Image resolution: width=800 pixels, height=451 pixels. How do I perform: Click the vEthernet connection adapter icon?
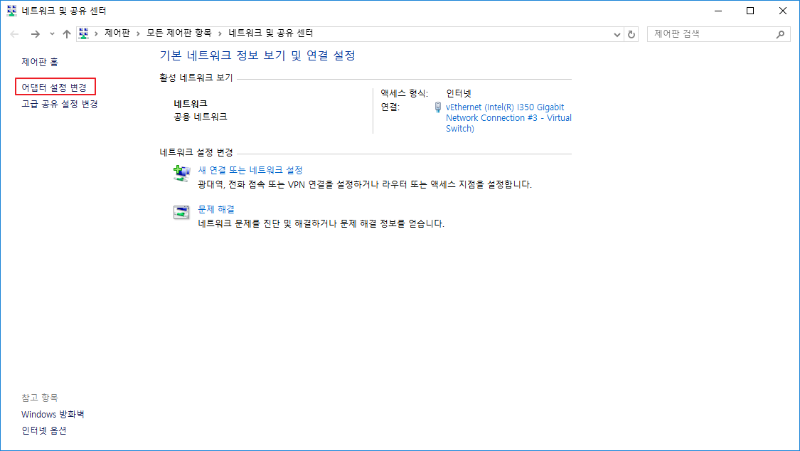(x=438, y=107)
